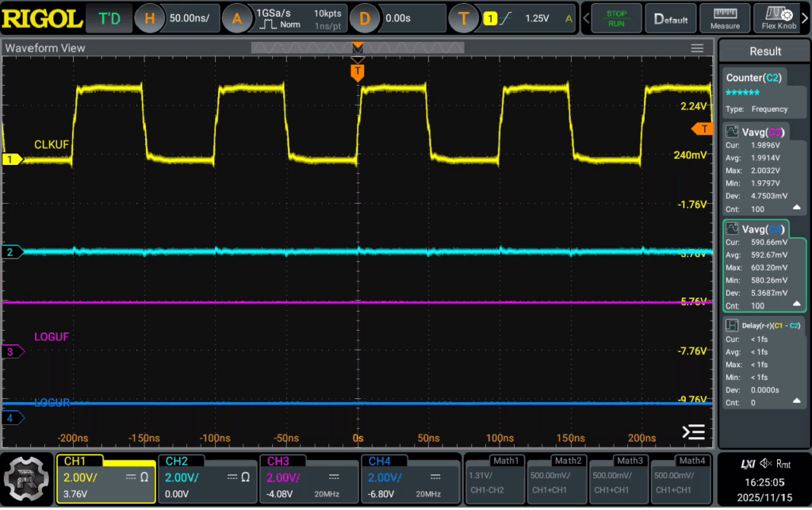Click the date 2025/11/15
This screenshot has height=510, width=812.
tap(764, 497)
